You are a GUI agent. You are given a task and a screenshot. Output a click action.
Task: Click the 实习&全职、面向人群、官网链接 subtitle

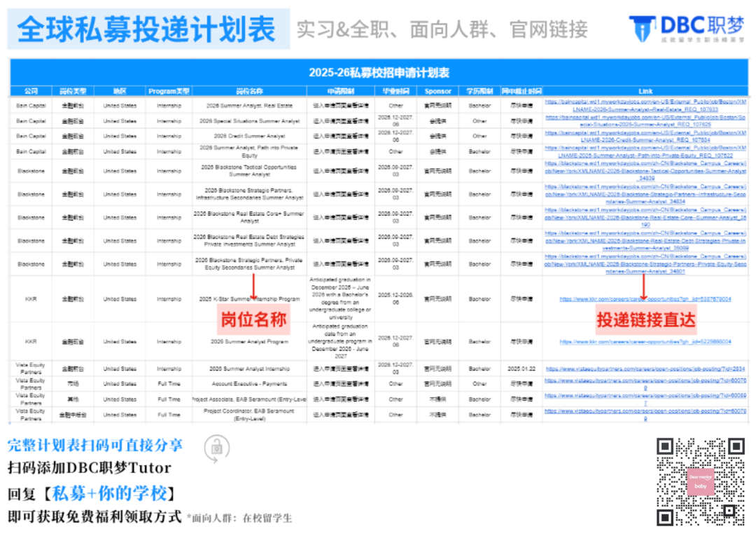[x=442, y=29]
